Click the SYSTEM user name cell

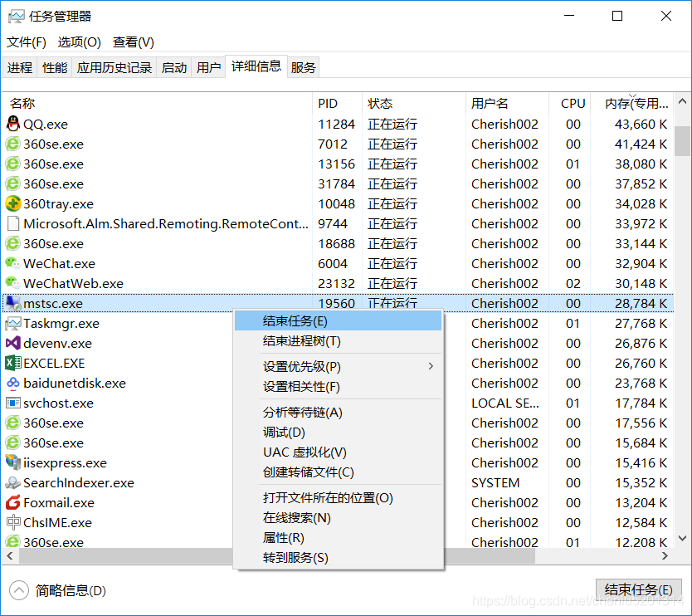[495, 482]
